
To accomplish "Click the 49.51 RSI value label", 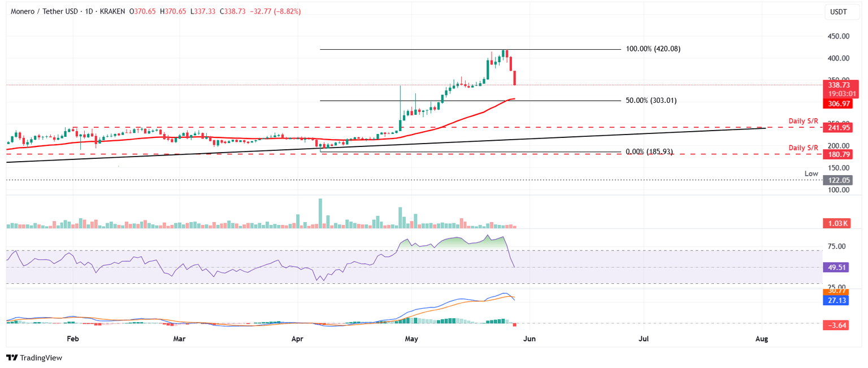I will click(836, 267).
